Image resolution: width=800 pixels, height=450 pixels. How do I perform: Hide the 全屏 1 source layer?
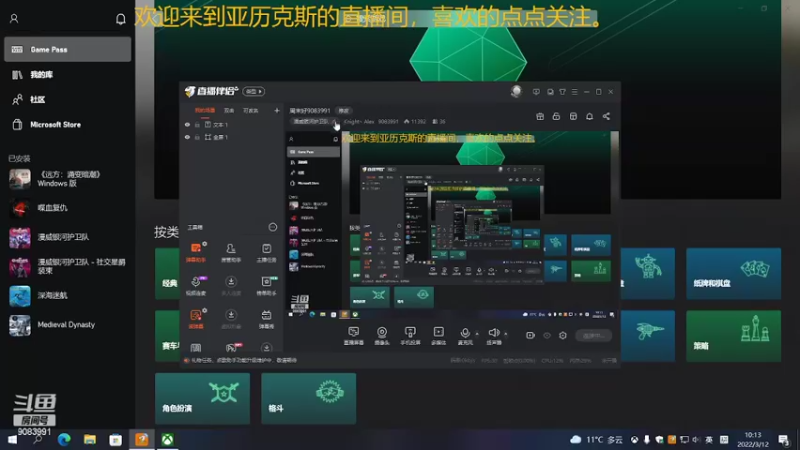pyautogui.click(x=187, y=137)
